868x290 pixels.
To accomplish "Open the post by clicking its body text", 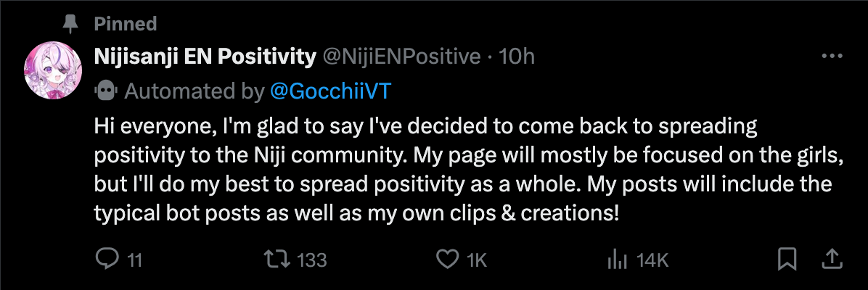I will tap(464, 170).
